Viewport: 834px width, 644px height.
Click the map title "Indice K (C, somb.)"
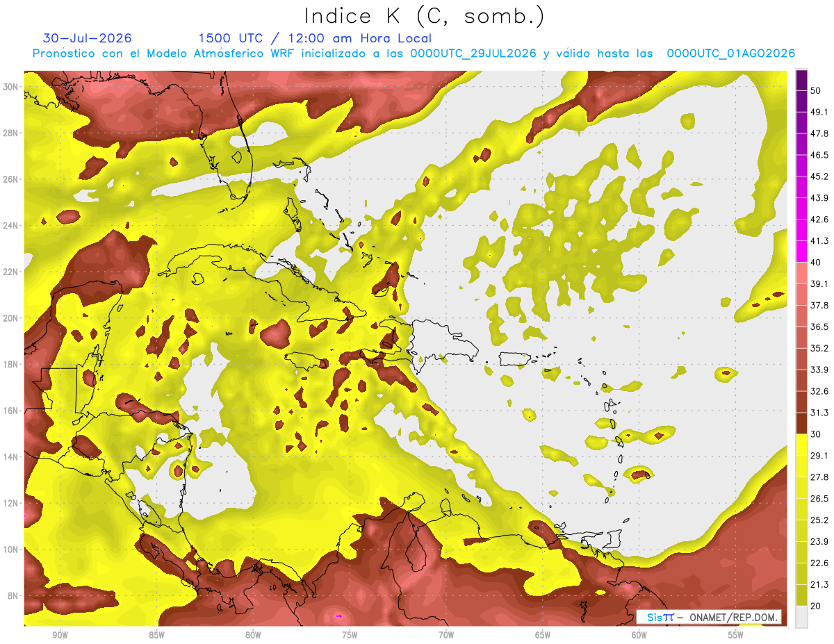[x=424, y=16]
